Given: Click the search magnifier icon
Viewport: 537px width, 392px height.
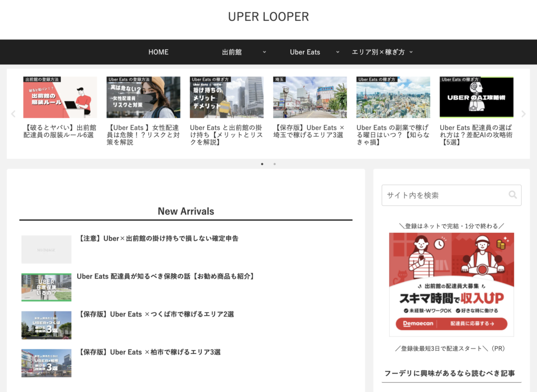Looking at the screenshot, I should (x=512, y=195).
